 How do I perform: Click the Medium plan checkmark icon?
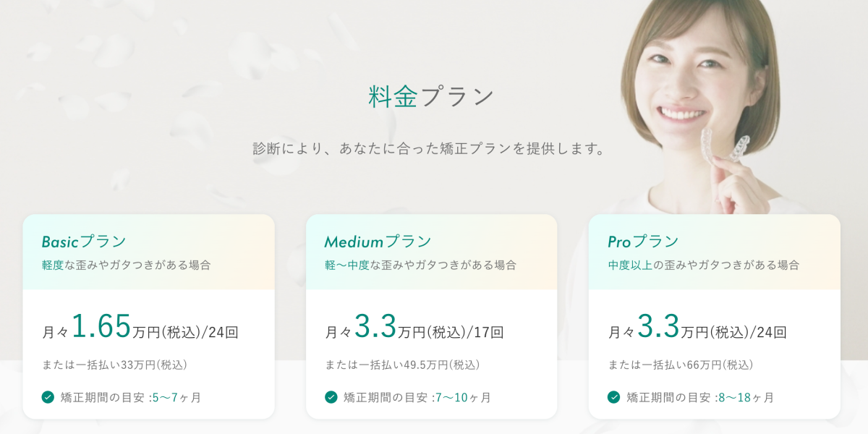331,397
